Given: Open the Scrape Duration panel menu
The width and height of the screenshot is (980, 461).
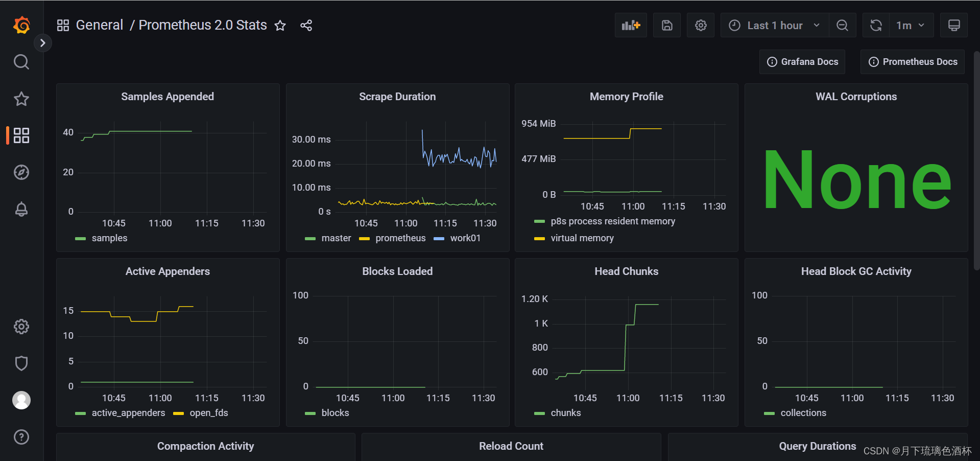Looking at the screenshot, I should click(397, 97).
